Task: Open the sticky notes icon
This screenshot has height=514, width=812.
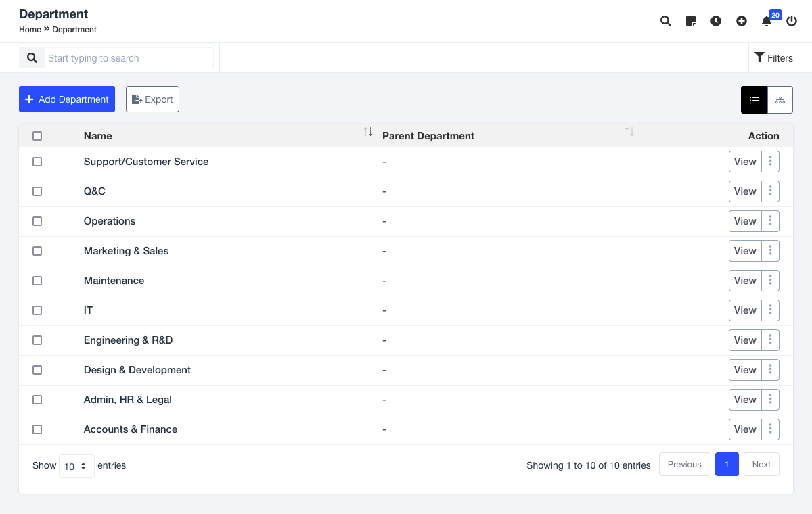Action: (691, 21)
